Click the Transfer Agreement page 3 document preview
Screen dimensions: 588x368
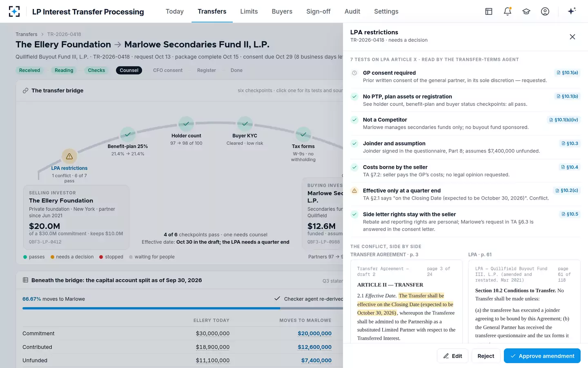[x=406, y=302]
